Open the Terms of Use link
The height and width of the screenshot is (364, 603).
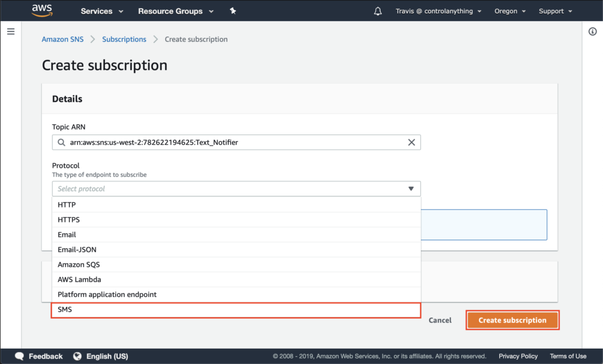(568, 356)
